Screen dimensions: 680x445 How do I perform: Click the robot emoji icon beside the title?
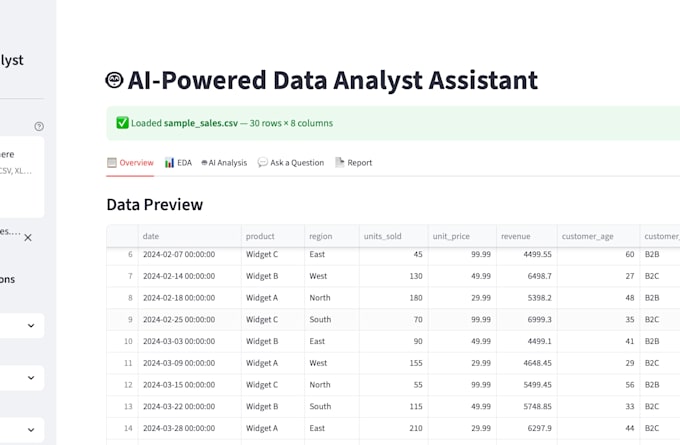(114, 80)
